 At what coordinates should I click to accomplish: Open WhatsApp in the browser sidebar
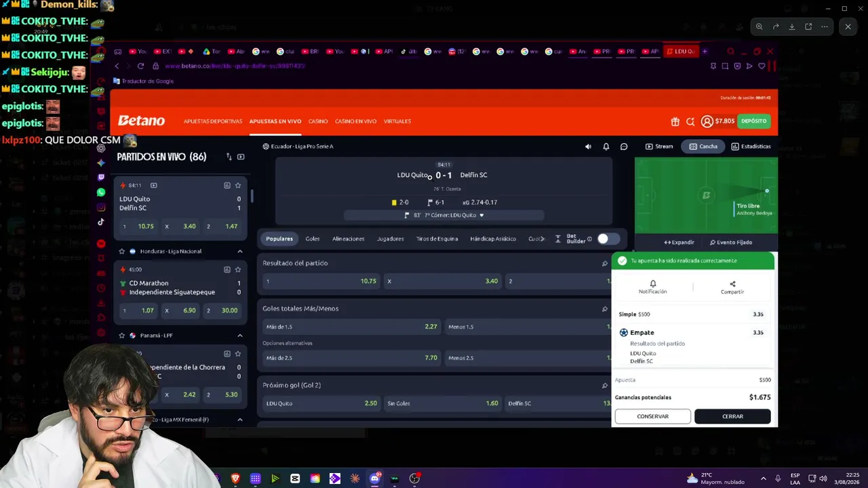[101, 192]
